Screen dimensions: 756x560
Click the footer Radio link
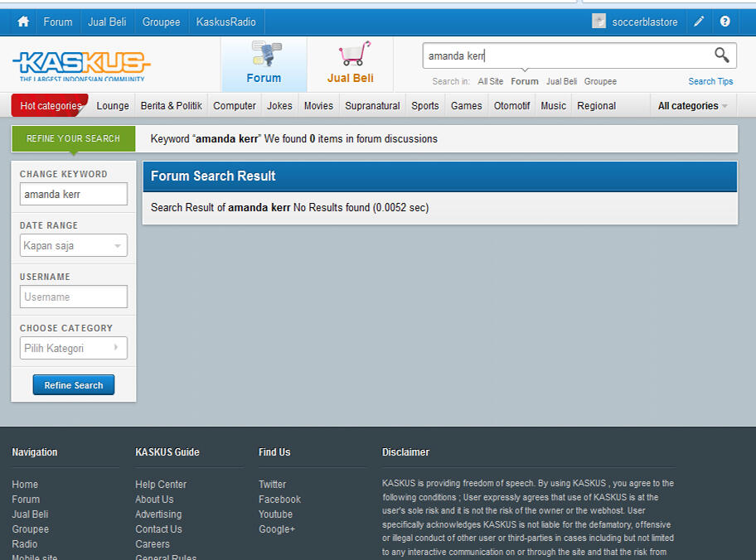point(25,544)
